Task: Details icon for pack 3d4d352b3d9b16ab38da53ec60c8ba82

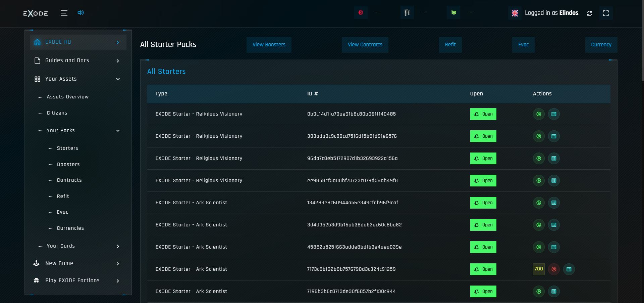Action: pos(554,225)
